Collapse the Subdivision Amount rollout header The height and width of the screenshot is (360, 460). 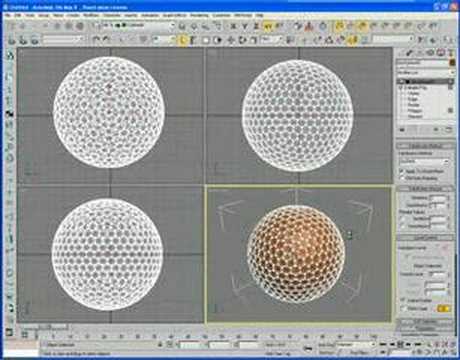[425, 189]
